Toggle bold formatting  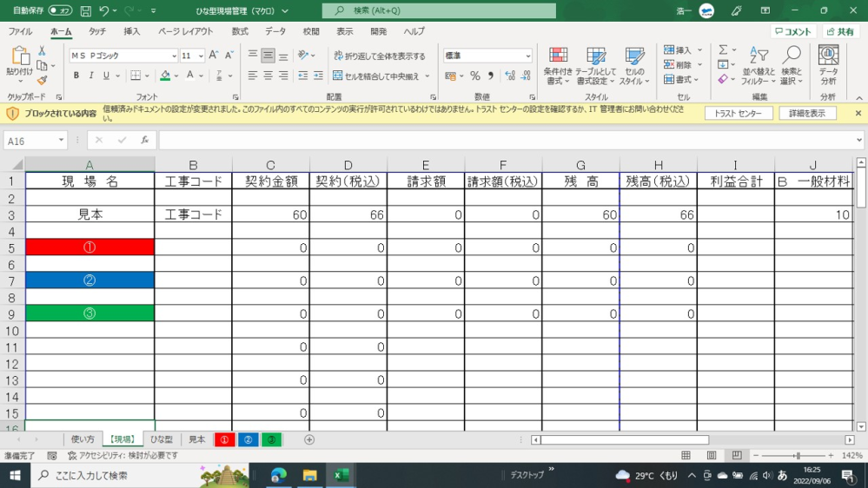tap(76, 76)
